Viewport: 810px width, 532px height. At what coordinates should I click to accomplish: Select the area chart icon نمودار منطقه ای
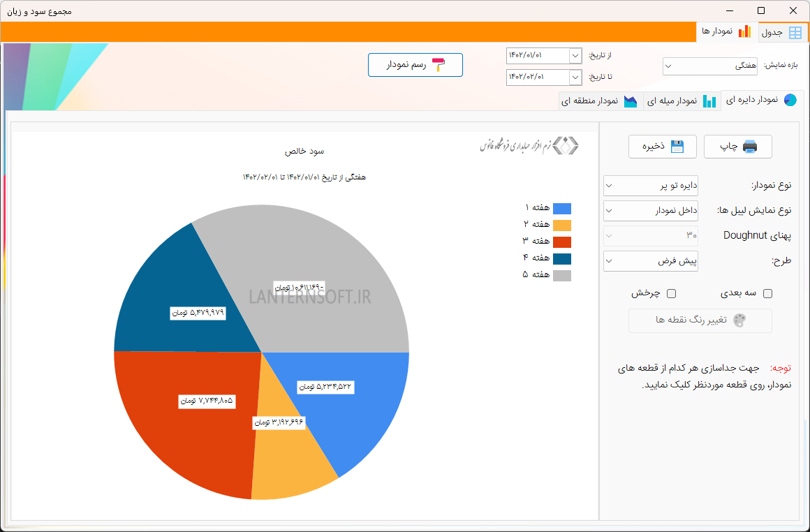tap(631, 101)
